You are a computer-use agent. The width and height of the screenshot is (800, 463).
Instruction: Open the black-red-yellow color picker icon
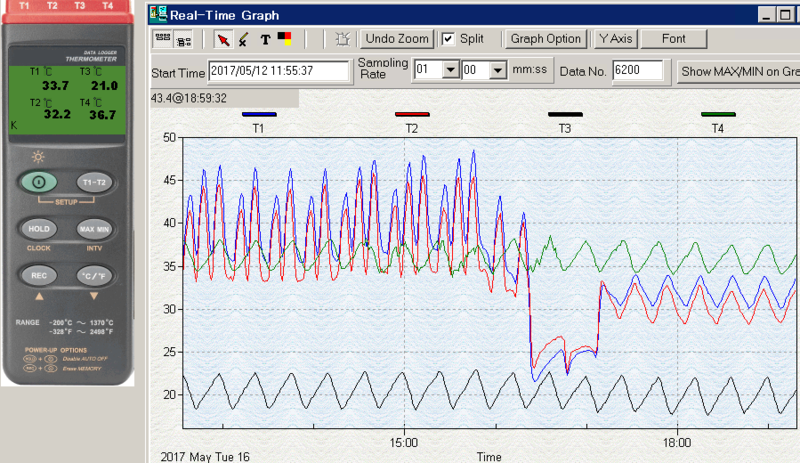click(284, 39)
